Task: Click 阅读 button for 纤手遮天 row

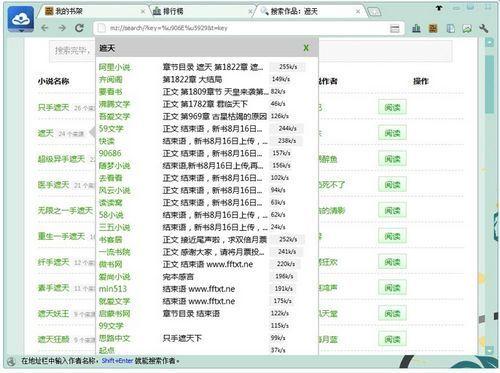Action: (392, 262)
